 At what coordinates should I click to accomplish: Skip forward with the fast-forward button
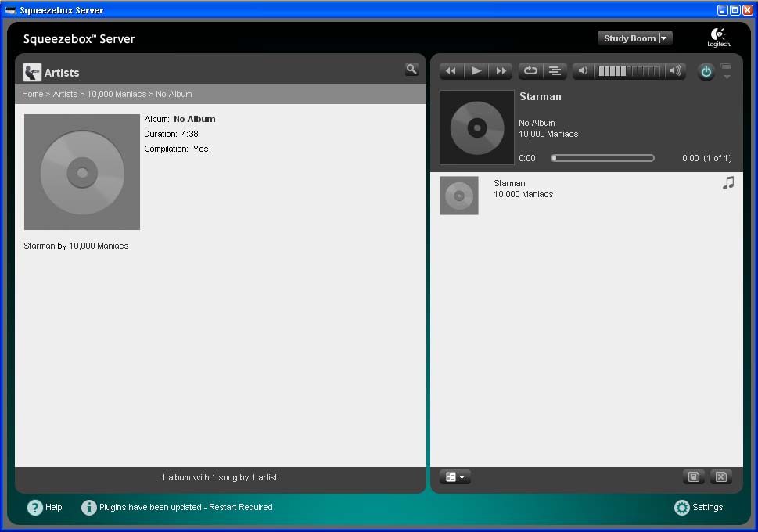(x=501, y=71)
